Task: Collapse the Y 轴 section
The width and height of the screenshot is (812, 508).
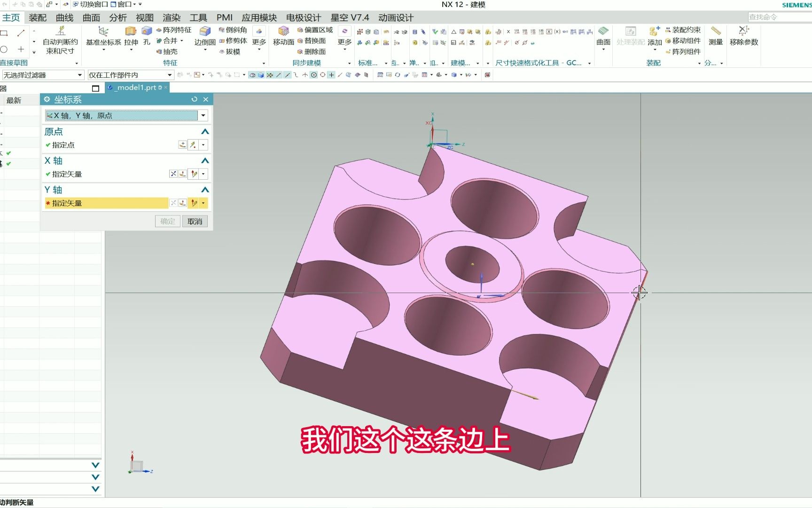Action: coord(205,190)
